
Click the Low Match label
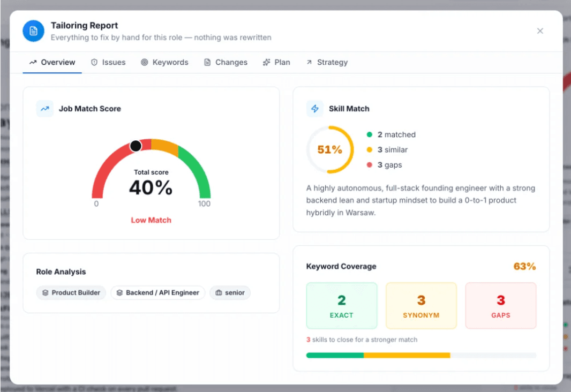coord(151,220)
